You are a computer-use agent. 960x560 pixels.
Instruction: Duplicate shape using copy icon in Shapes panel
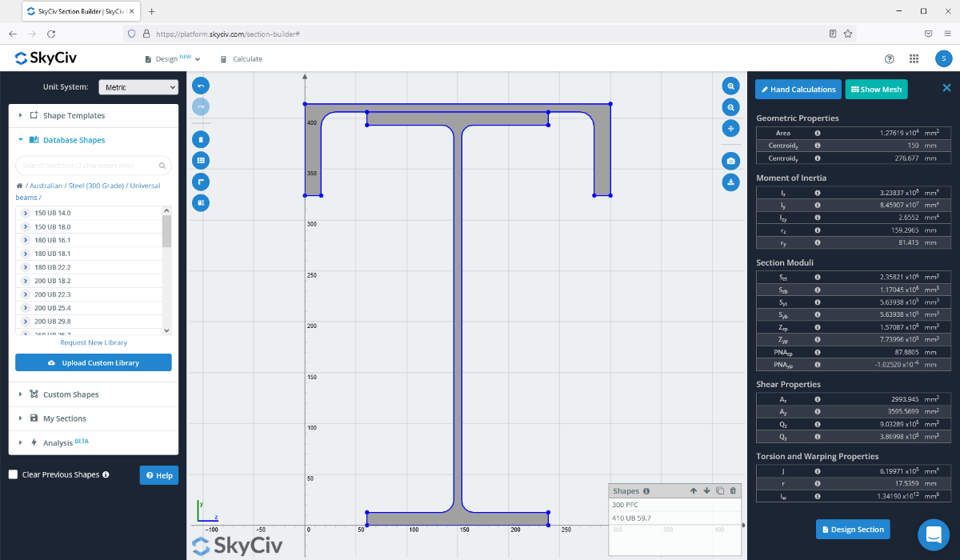pos(719,490)
